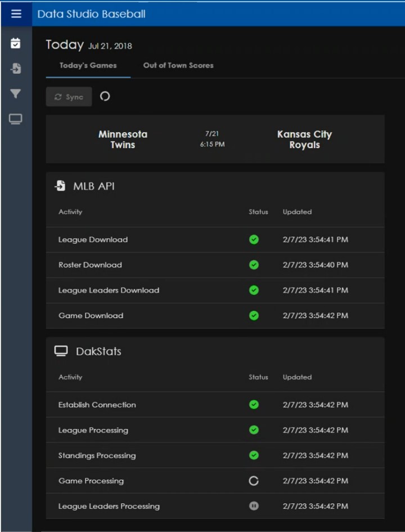Click the MLB API section import icon
This screenshot has width=405, height=532.
(x=60, y=186)
